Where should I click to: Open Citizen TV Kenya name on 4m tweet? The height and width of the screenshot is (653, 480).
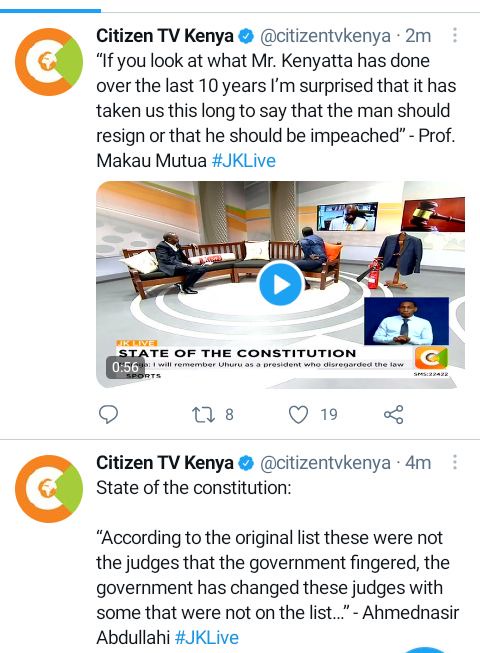[165, 463]
